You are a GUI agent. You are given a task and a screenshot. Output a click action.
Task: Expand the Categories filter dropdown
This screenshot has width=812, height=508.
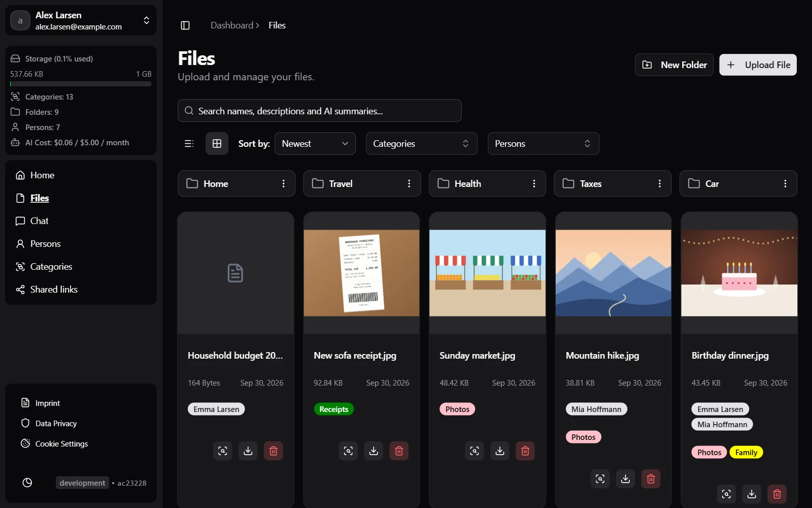pyautogui.click(x=422, y=144)
